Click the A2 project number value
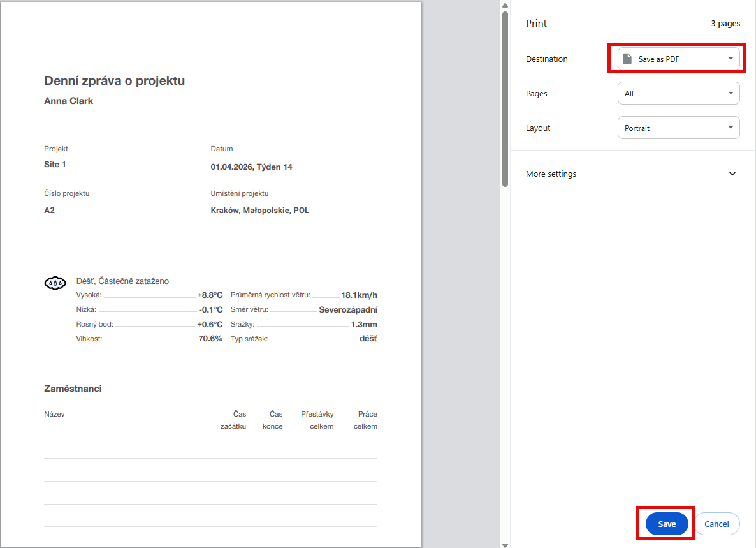Screen dimensions: 756x548 click(x=49, y=210)
